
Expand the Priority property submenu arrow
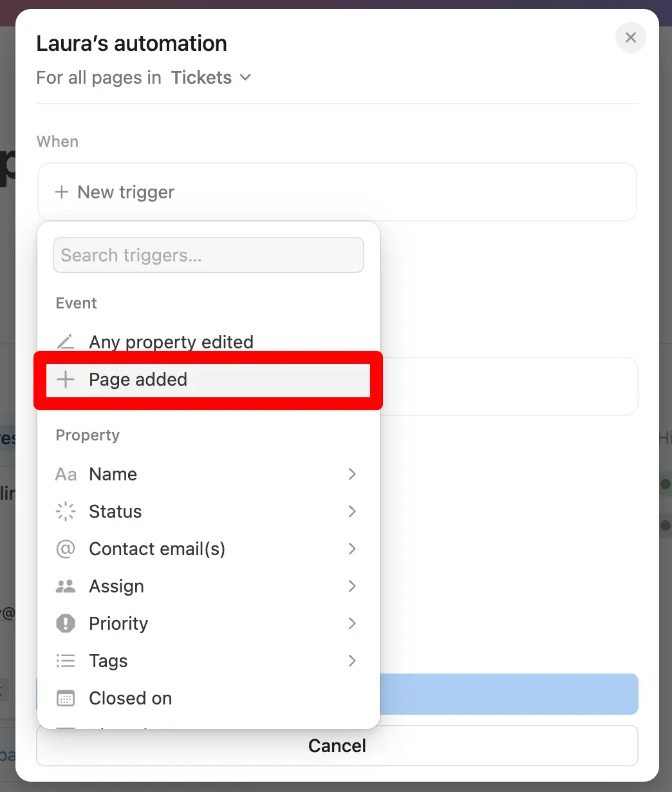352,624
